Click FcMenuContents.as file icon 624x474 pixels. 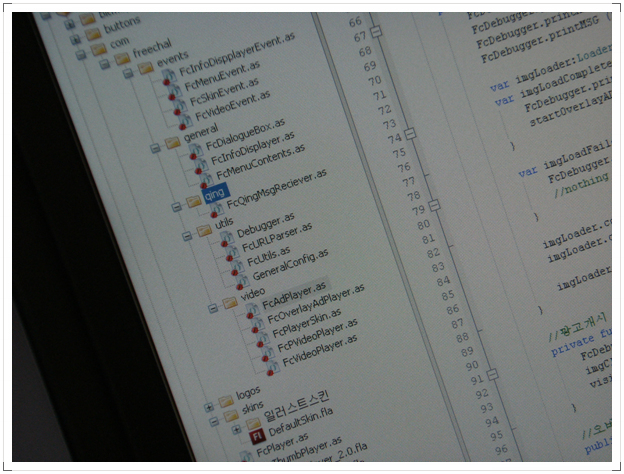(x=205, y=180)
